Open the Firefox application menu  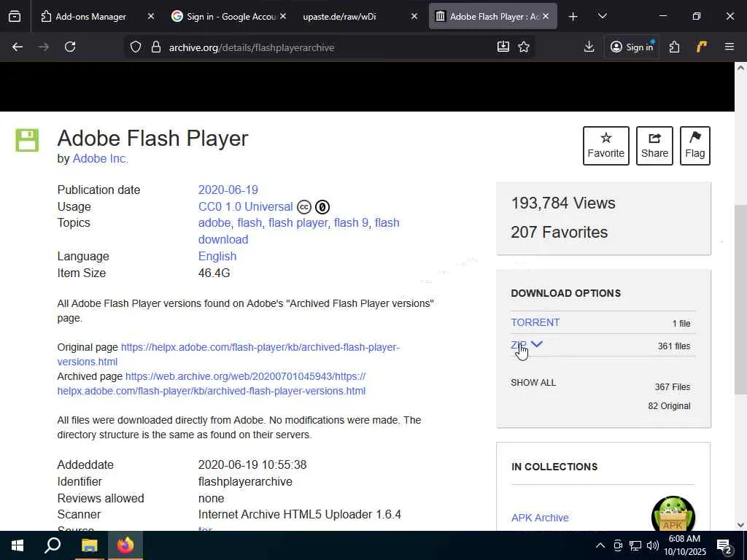pyautogui.click(x=729, y=47)
